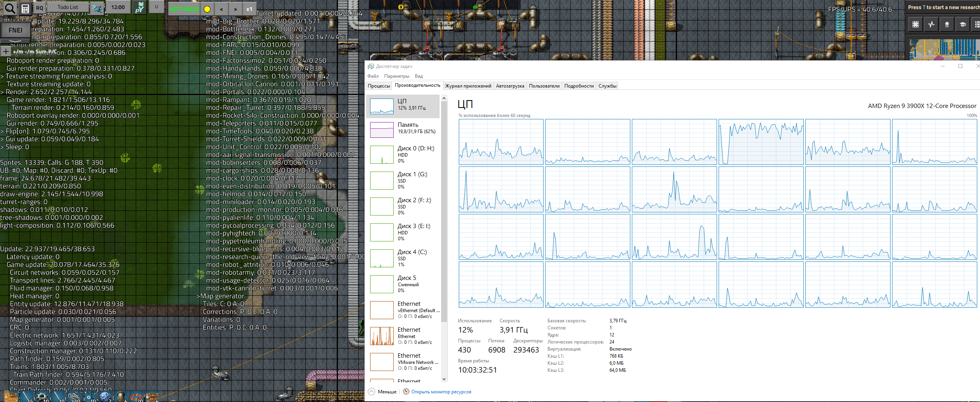
Task: Expand the chevron below FNEI button
Action: (x=15, y=41)
